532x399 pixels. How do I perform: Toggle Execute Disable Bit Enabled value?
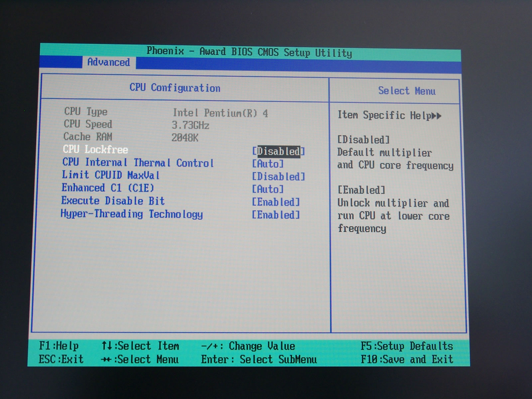[276, 202]
